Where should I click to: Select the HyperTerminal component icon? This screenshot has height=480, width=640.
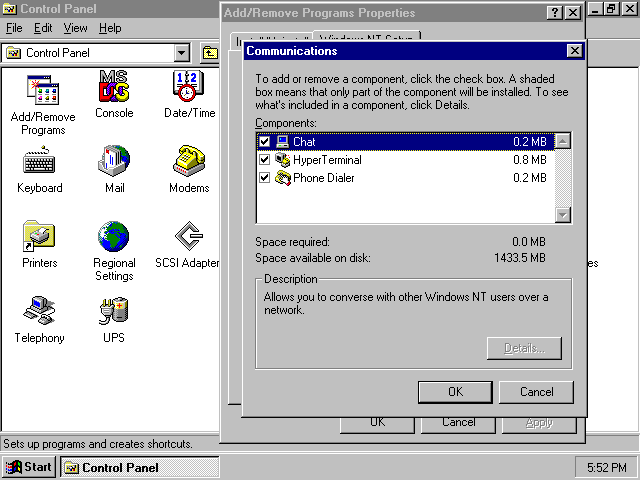pos(282,160)
